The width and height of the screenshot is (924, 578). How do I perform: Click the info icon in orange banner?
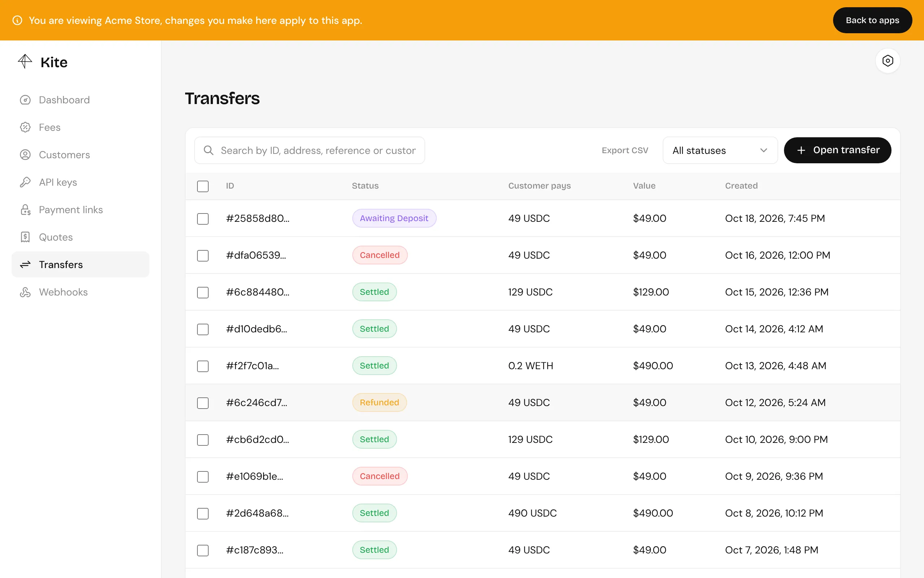point(17,20)
